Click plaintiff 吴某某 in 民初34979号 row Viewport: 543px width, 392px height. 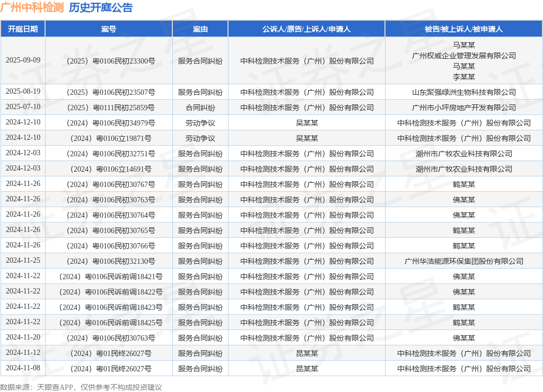[x=307, y=123]
